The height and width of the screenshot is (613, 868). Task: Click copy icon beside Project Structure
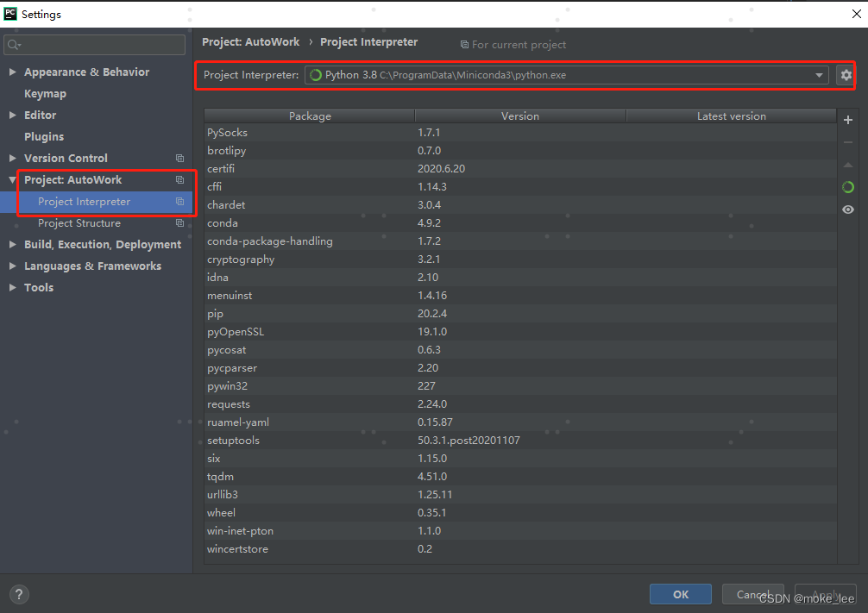180,223
